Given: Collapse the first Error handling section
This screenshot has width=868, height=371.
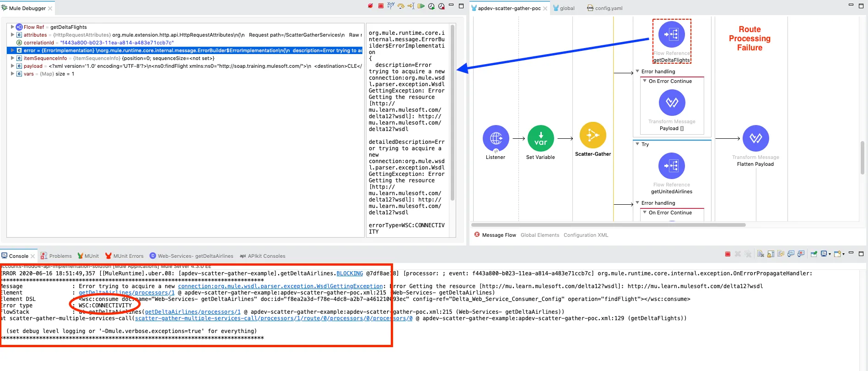Looking at the screenshot, I should 637,71.
